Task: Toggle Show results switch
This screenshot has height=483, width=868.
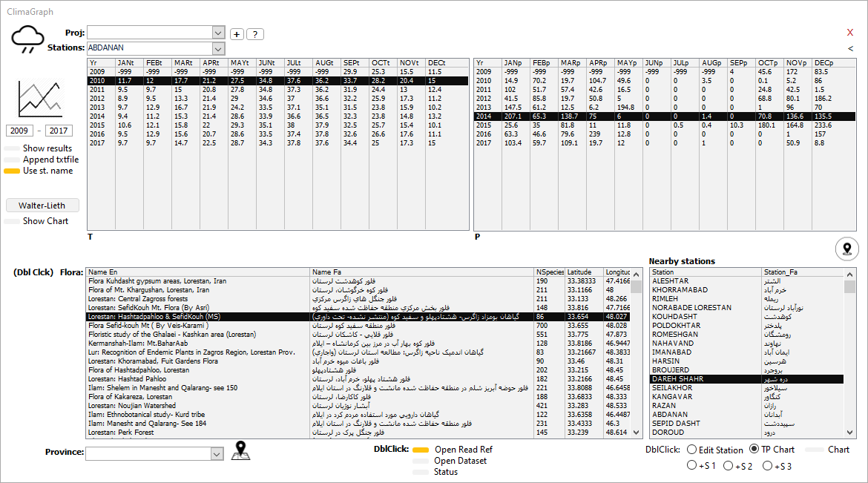Action: (x=12, y=148)
